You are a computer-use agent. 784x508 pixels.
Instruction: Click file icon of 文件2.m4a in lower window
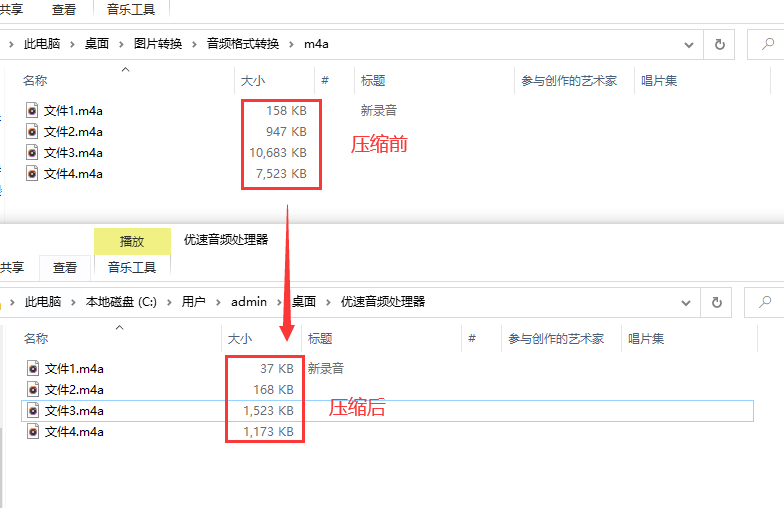tap(33, 389)
